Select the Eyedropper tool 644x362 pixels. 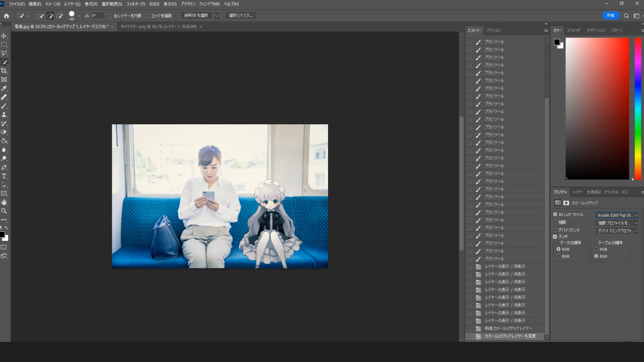point(4,88)
